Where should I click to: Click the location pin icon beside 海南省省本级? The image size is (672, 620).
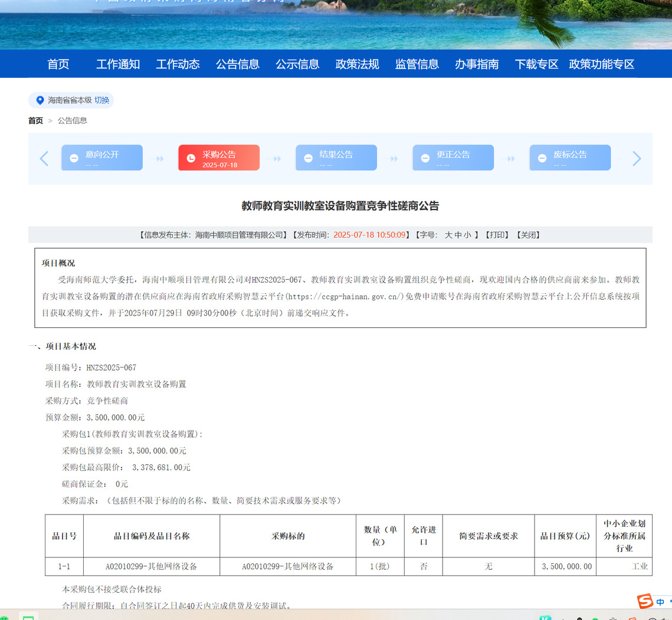click(40, 100)
